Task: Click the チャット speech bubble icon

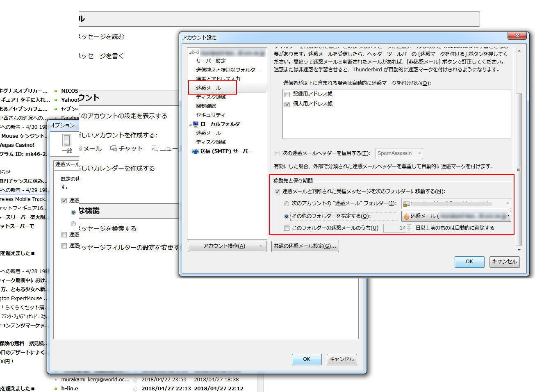Action: [114, 148]
